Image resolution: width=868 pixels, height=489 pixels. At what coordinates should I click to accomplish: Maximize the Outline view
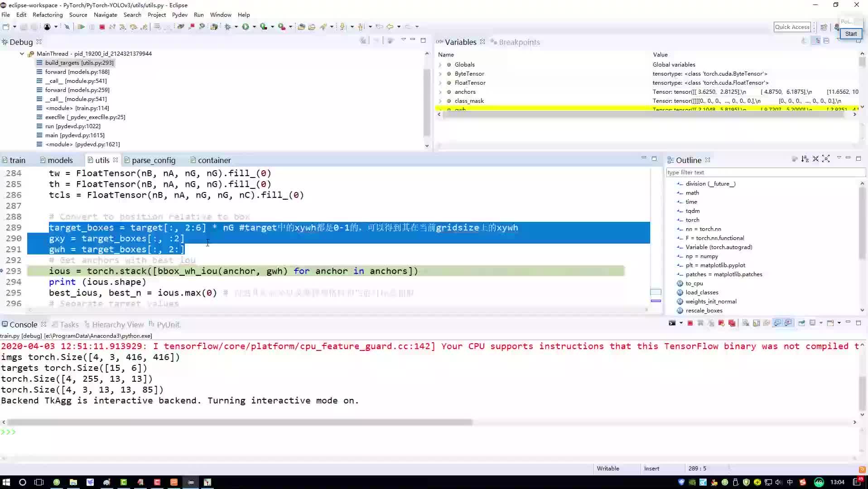coord(858,158)
